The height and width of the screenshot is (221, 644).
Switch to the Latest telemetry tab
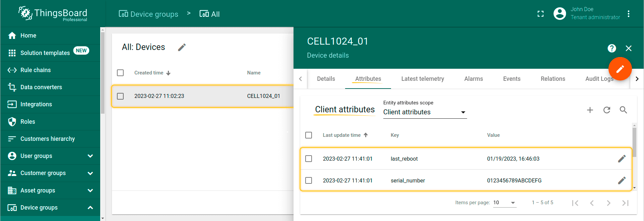pyautogui.click(x=423, y=79)
